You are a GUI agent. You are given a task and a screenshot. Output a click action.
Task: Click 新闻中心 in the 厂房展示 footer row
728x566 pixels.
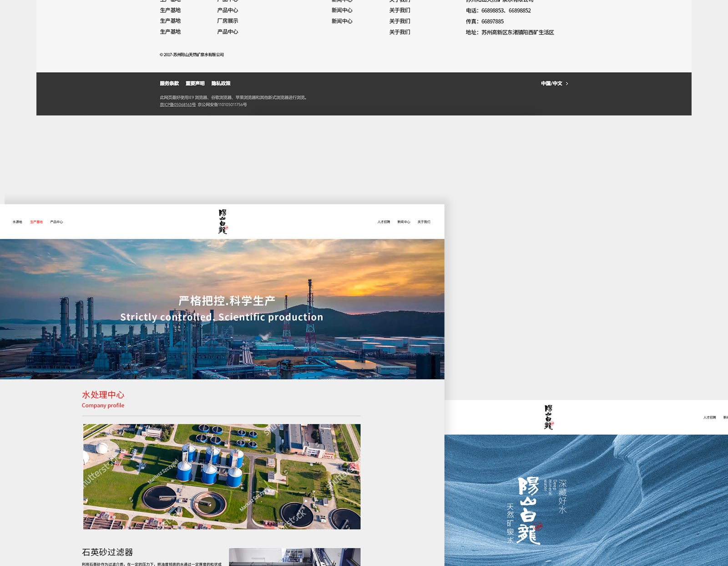[x=342, y=21]
